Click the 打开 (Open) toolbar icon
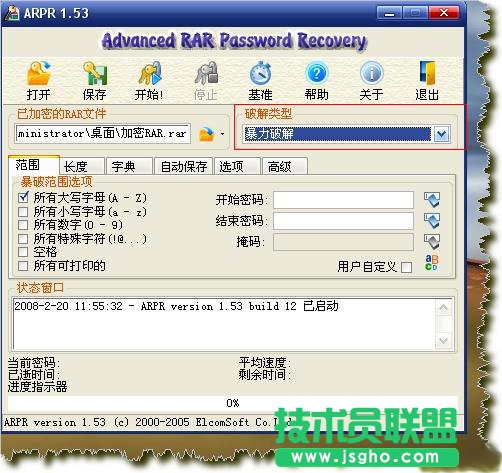Viewport: 502px width, 473px height. pyautogui.click(x=38, y=73)
